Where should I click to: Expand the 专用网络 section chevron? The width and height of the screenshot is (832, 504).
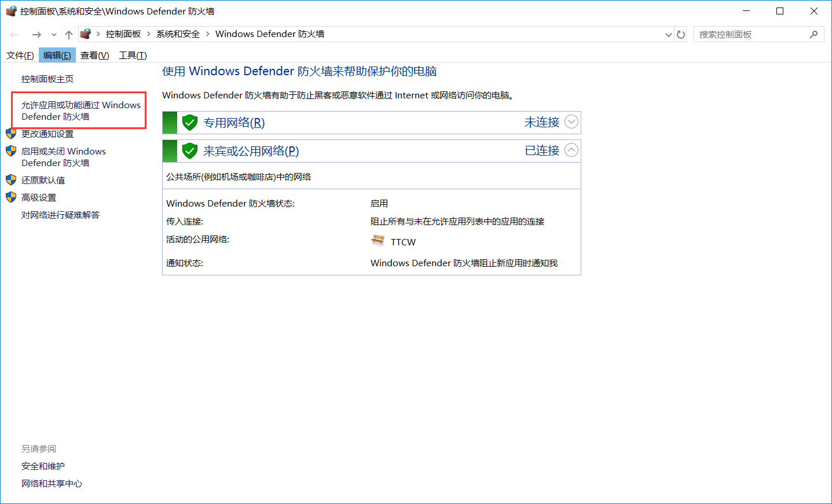(571, 122)
